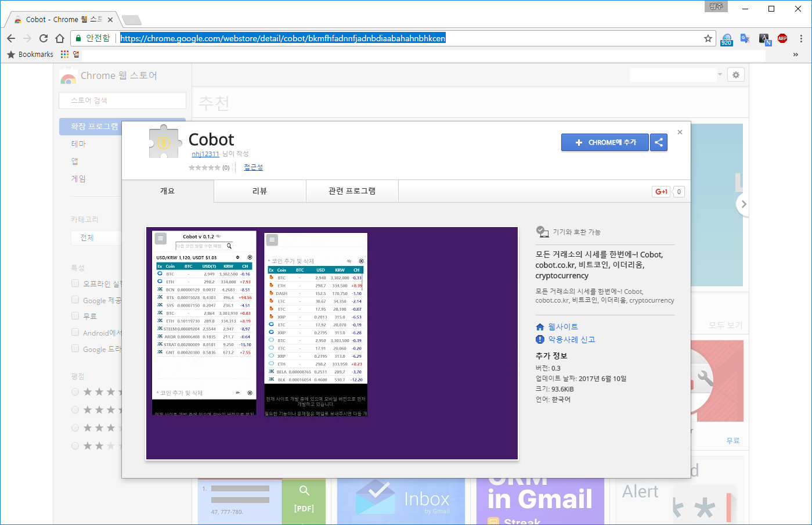Click the Cobot star rating

pyautogui.click(x=204, y=168)
